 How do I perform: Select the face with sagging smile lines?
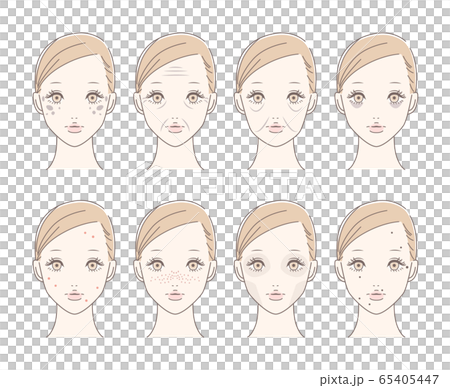pos(276,101)
